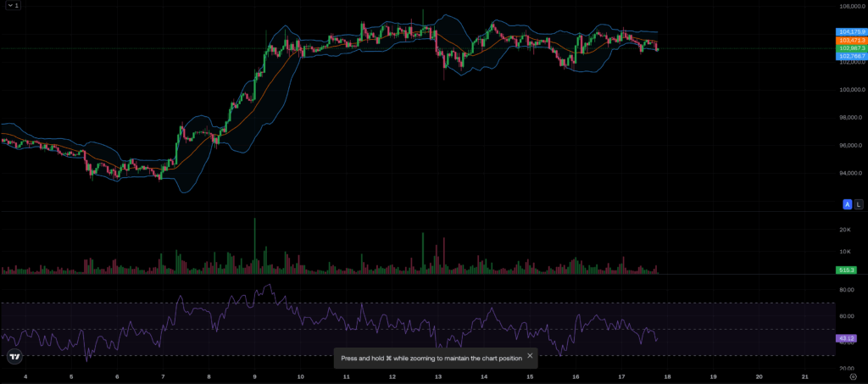Image resolution: width=868 pixels, height=384 pixels.
Task: Click the green 515.3 volume value label
Action: click(847, 270)
